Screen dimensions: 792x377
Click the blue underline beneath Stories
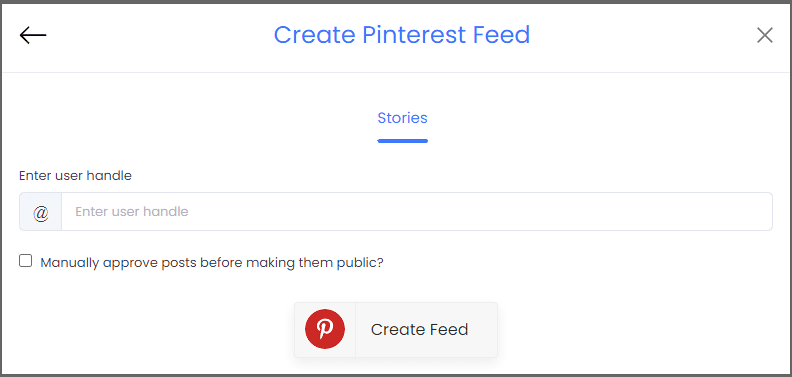403,141
